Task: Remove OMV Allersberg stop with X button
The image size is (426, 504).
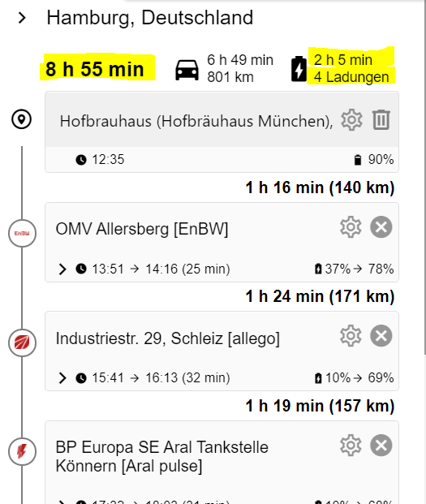Action: [x=381, y=227]
